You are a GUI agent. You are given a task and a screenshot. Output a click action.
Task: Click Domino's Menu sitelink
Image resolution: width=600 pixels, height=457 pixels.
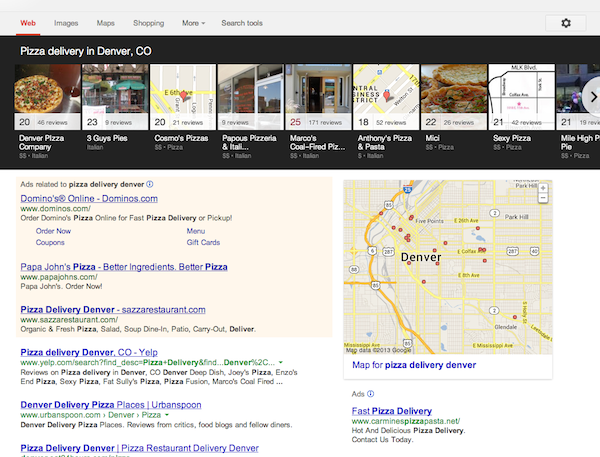[x=196, y=231]
